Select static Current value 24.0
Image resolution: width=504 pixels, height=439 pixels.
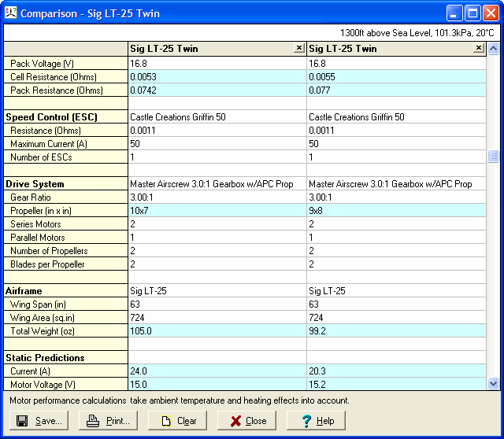[217, 371]
